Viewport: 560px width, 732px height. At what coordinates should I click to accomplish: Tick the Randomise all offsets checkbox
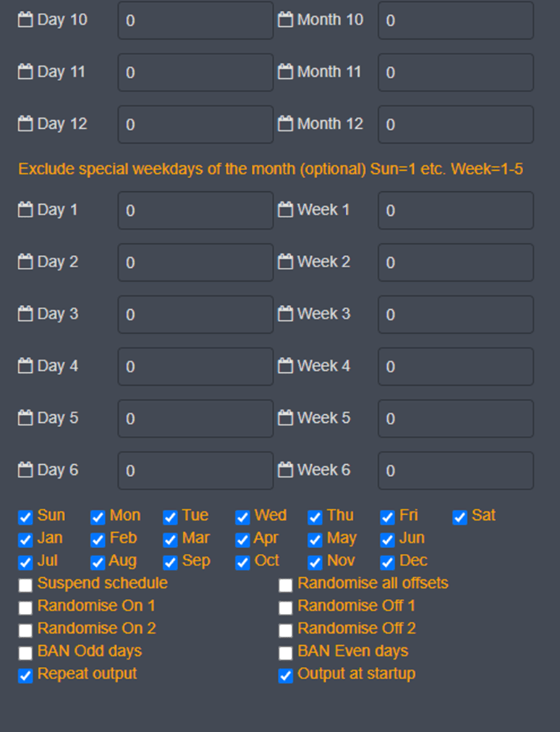coord(286,584)
